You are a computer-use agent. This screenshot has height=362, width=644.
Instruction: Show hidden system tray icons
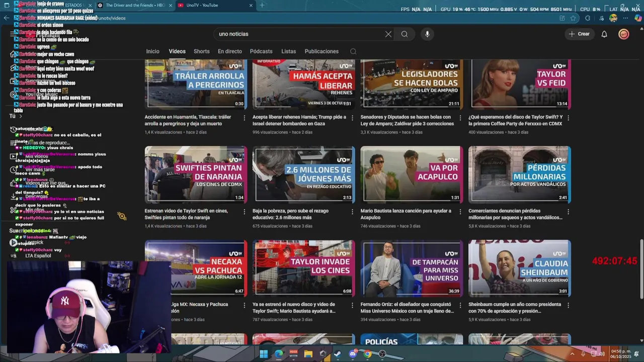pyautogui.click(x=572, y=354)
